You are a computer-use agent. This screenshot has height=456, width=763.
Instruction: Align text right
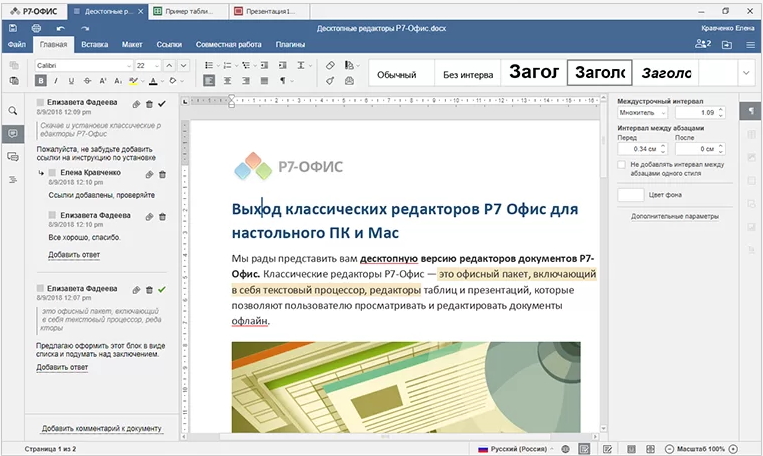(x=246, y=80)
